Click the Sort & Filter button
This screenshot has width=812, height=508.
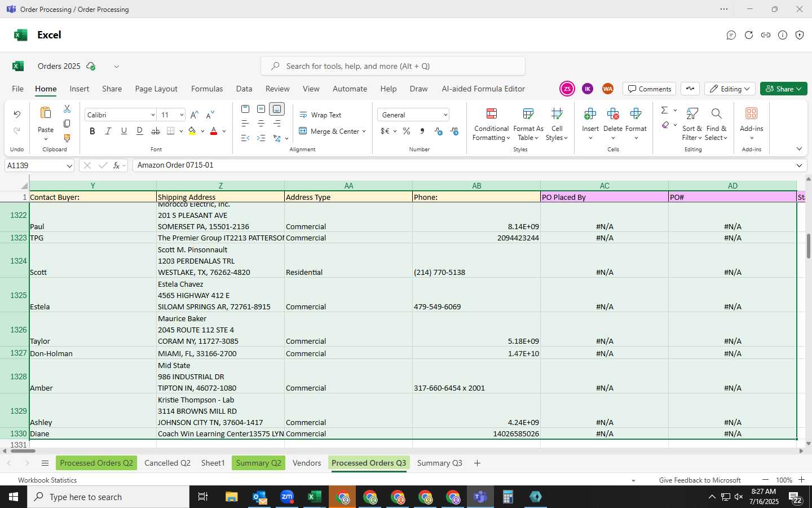coord(692,124)
